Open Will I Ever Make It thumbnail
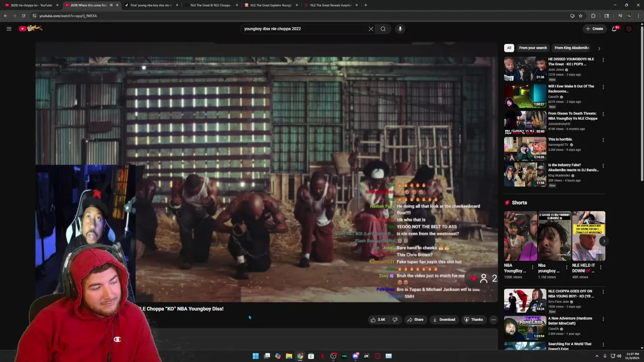 tap(525, 96)
